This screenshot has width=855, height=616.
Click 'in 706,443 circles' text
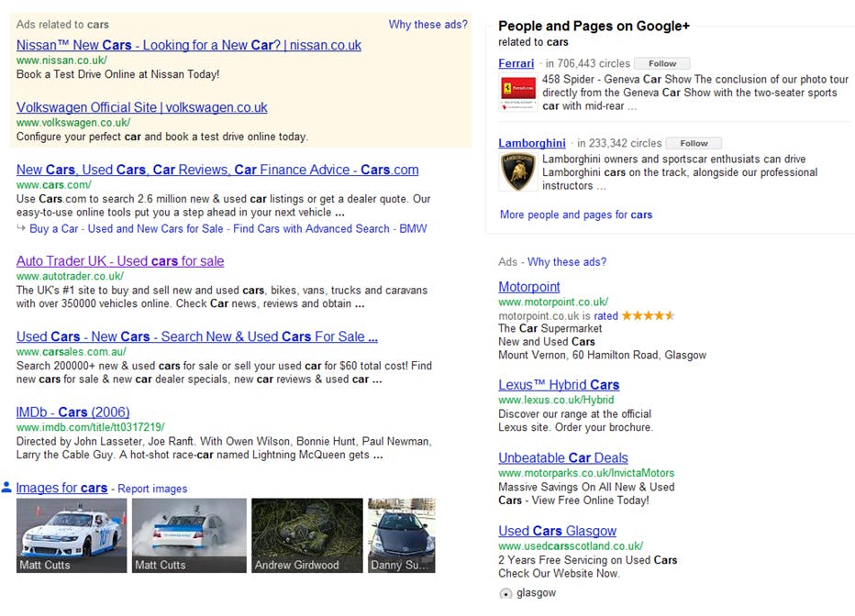pyautogui.click(x=588, y=64)
